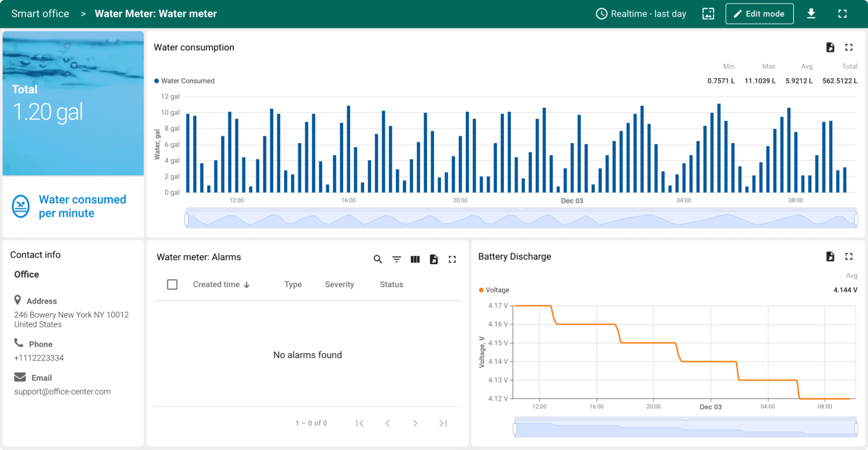Screen dimensions: 868x450
Task: Click the Max 11.1039 L value
Action: point(760,81)
